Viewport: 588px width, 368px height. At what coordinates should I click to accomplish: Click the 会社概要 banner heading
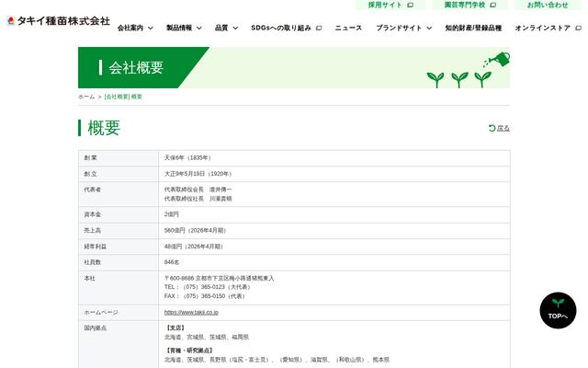[136, 68]
